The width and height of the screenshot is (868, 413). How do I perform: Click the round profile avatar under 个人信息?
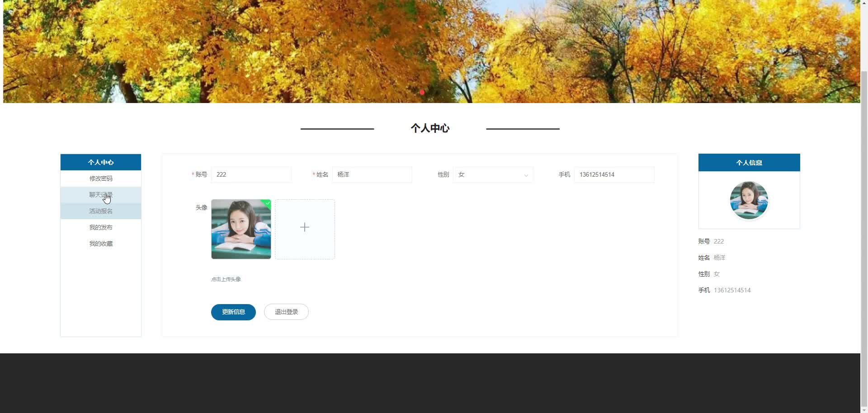[749, 200]
